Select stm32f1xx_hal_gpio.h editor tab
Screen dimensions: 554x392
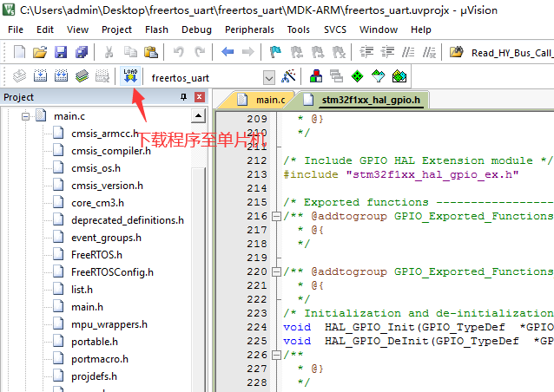pos(364,100)
